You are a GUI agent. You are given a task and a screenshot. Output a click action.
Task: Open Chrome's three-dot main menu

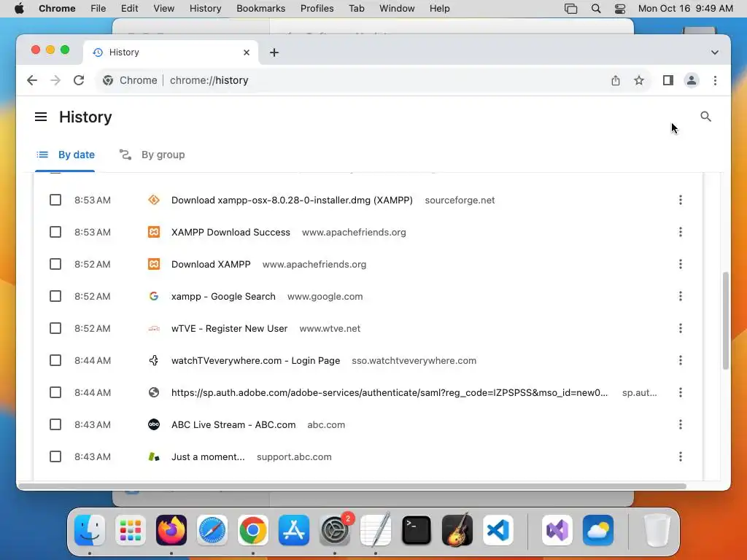point(715,80)
